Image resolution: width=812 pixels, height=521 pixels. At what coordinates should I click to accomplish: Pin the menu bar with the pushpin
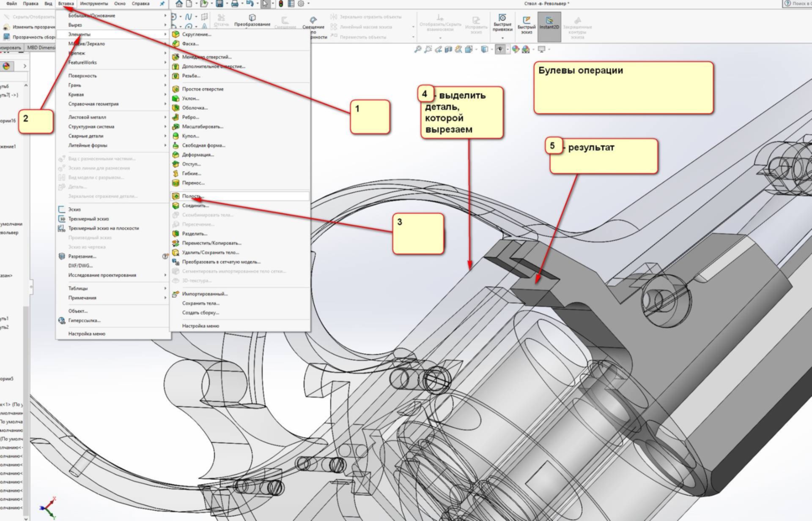pos(162,4)
